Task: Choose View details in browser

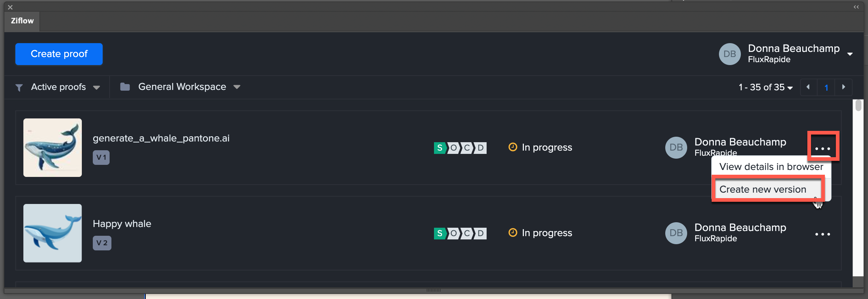Action: (771, 167)
